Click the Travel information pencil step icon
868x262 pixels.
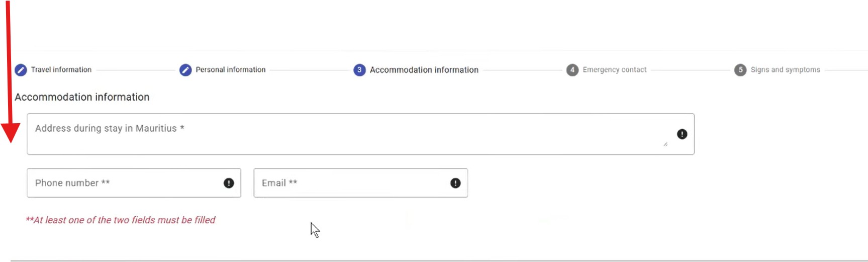coord(21,70)
